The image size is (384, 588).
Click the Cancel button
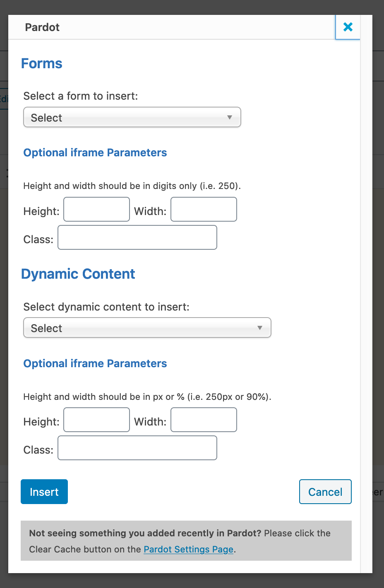[x=325, y=492]
